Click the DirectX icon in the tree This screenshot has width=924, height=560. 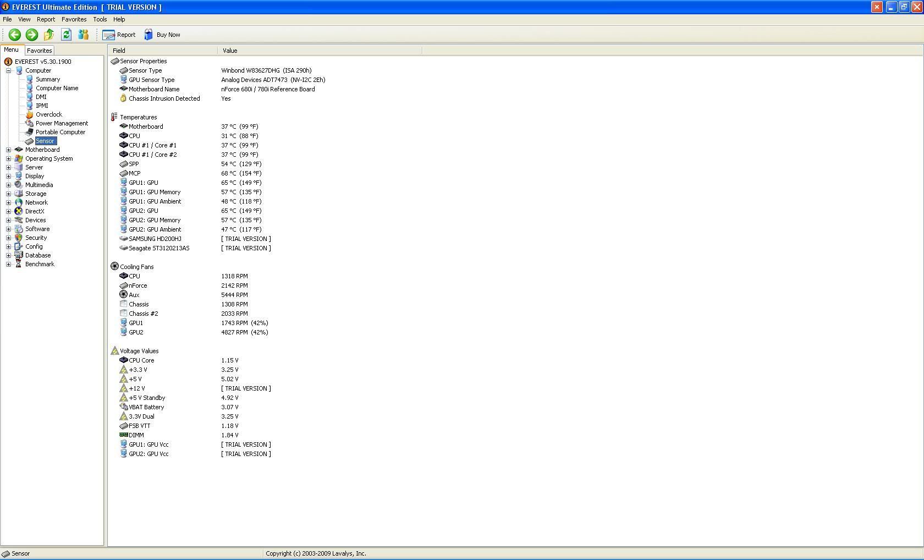pyautogui.click(x=19, y=211)
